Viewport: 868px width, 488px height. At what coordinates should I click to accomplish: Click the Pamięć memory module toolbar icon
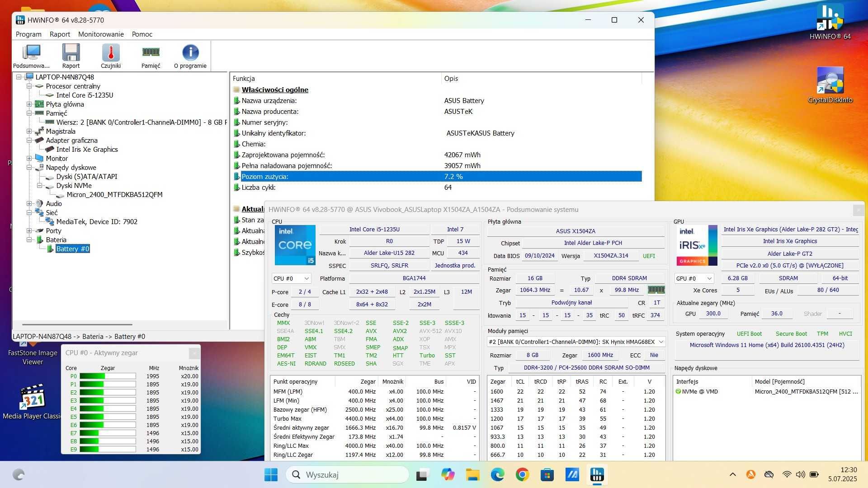pos(151,56)
